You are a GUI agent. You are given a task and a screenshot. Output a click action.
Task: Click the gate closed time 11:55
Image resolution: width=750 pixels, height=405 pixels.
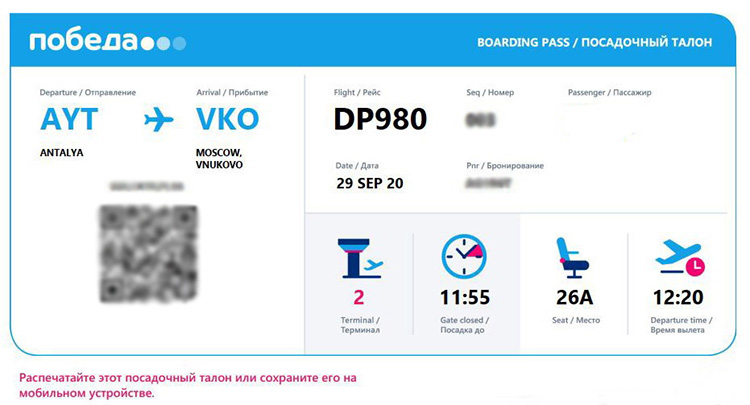click(465, 297)
